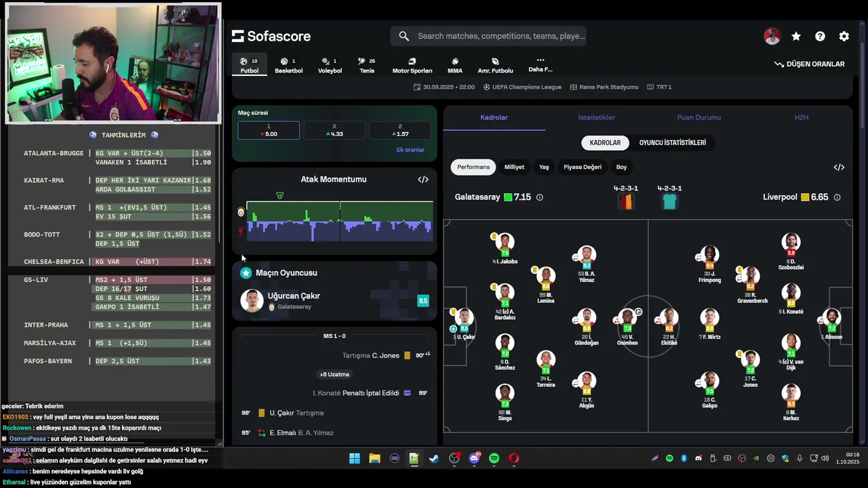Select Motor Sporları category
This screenshot has width=868, height=488.
[x=412, y=66]
